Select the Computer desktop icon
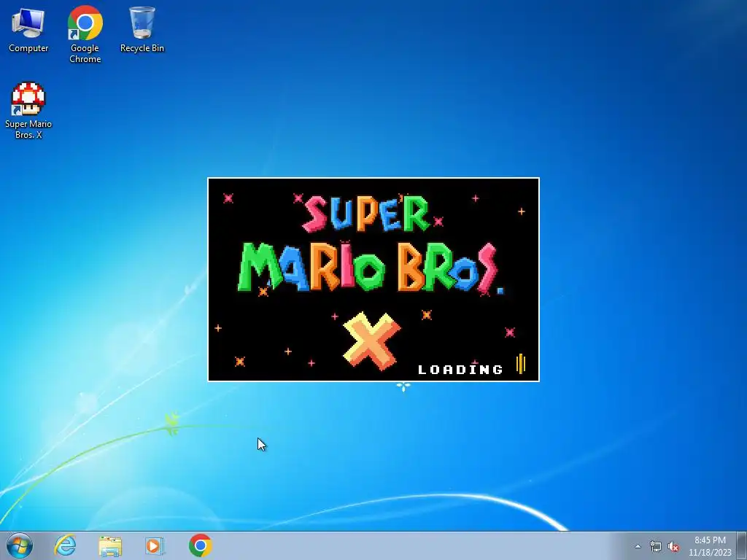747x560 pixels. 28,29
